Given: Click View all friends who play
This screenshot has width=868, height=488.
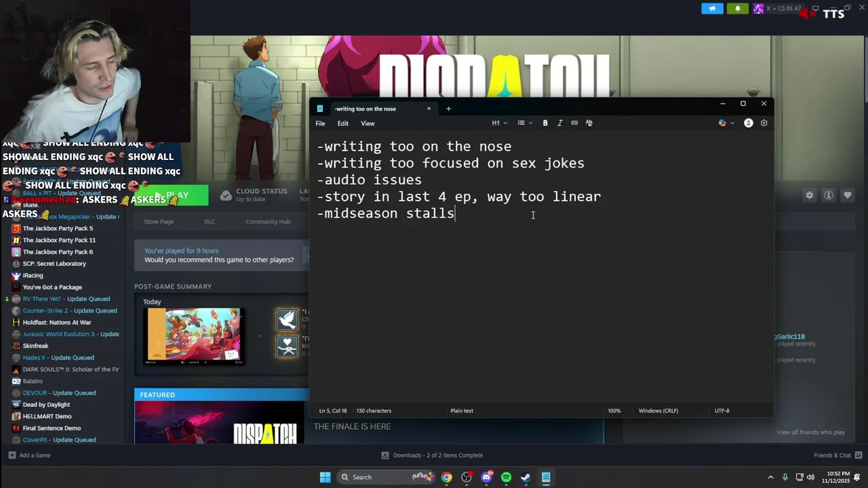Looking at the screenshot, I should tap(810, 432).
